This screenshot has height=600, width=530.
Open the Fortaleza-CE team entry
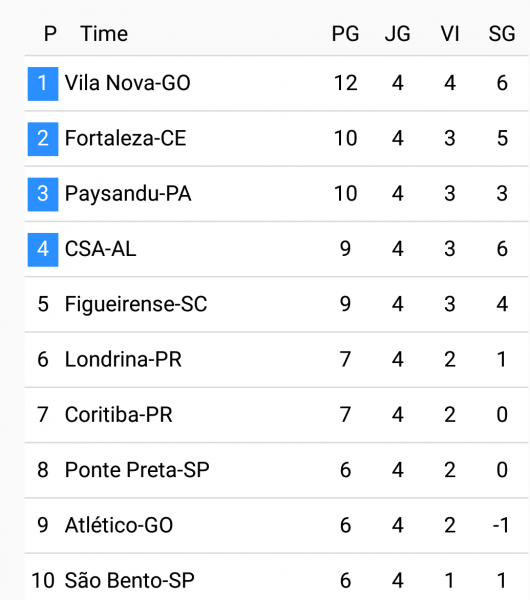[x=126, y=138]
